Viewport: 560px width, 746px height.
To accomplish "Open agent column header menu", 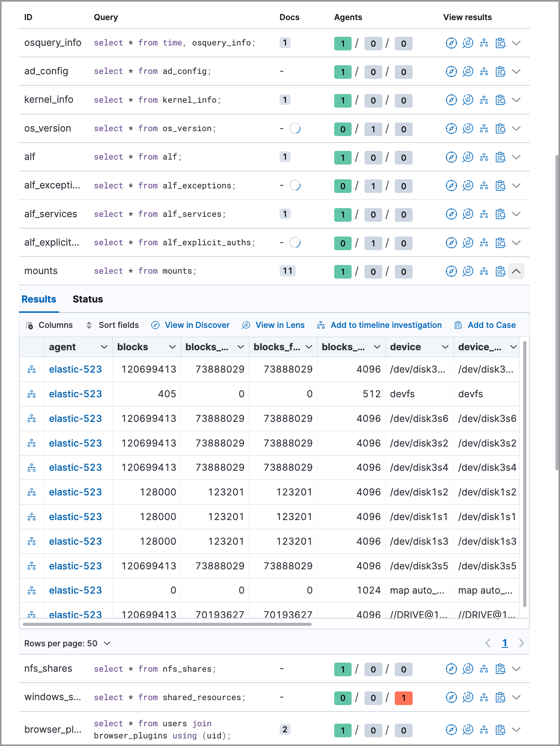I will click(x=104, y=347).
